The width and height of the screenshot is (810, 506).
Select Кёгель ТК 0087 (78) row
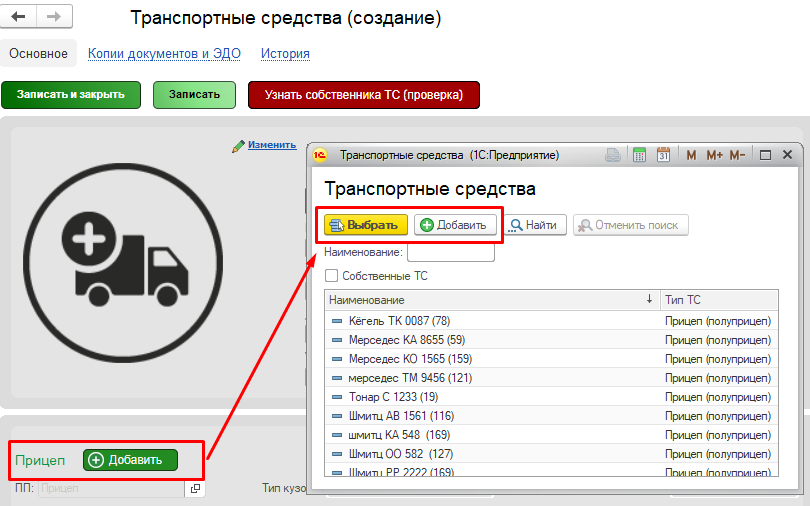click(551, 321)
